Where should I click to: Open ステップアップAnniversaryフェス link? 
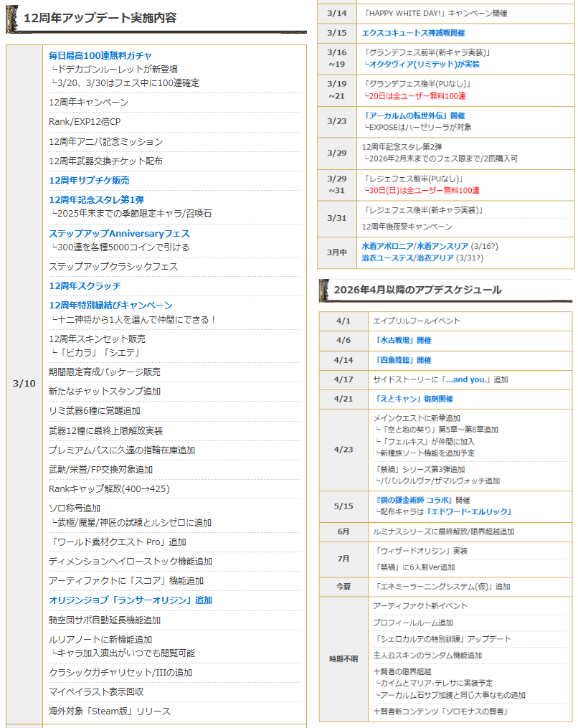[x=119, y=233]
